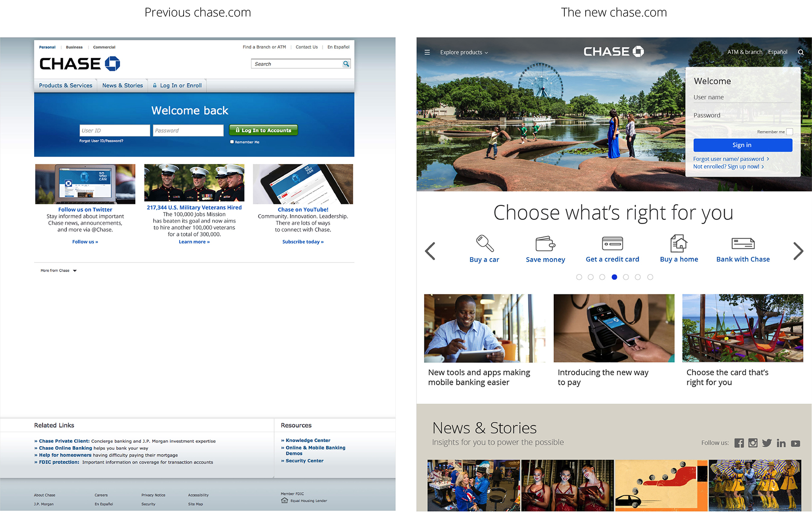Click Find a Branch or ATM link
Image resolution: width=812 pixels, height=515 pixels.
pyautogui.click(x=264, y=47)
